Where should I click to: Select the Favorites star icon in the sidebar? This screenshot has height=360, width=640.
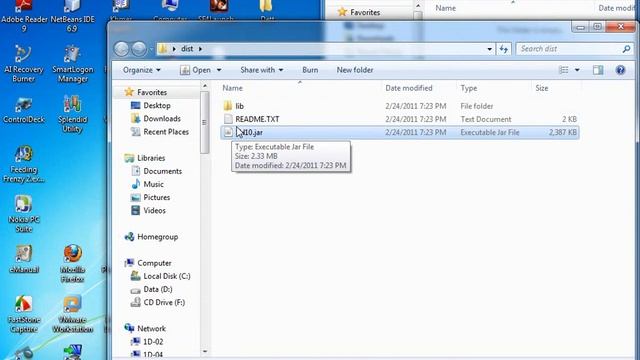(x=129, y=92)
